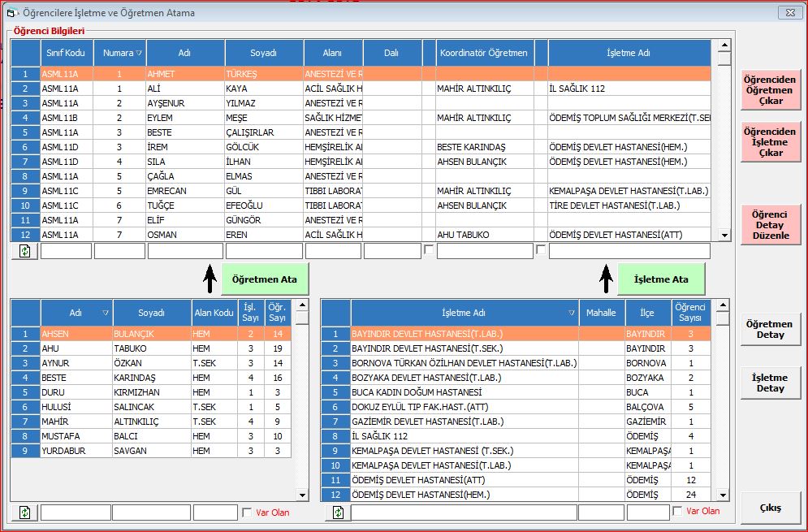Enable Var Olan checkbox under the teacher list
The width and height of the screenshot is (808, 532).
[x=248, y=513]
